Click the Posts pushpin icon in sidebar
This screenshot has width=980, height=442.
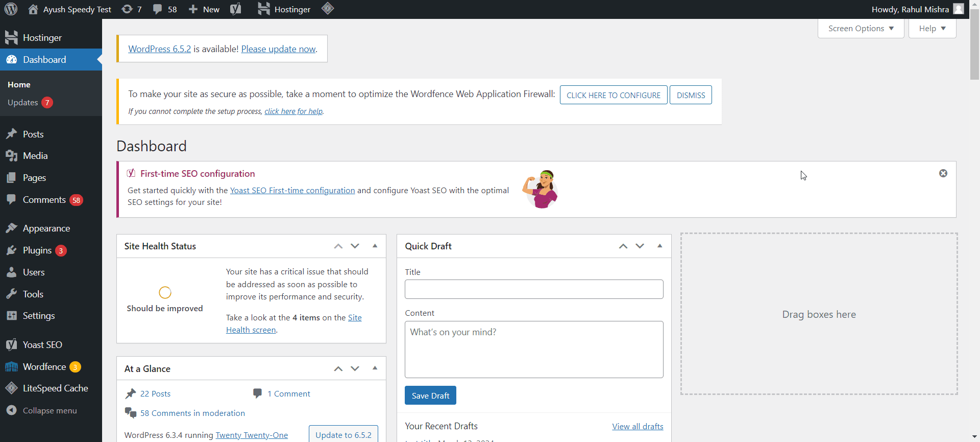click(x=11, y=134)
